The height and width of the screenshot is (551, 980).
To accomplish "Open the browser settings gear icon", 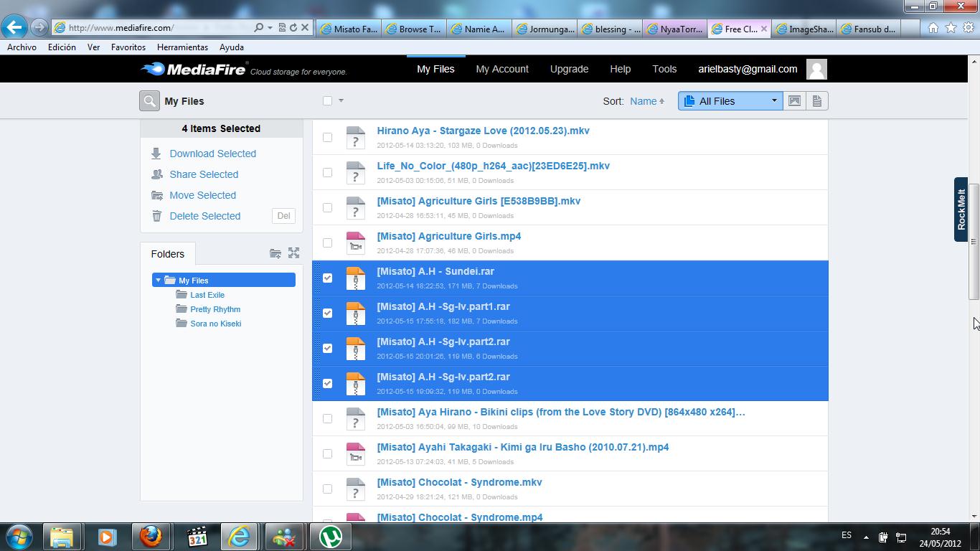I will tap(969, 28).
